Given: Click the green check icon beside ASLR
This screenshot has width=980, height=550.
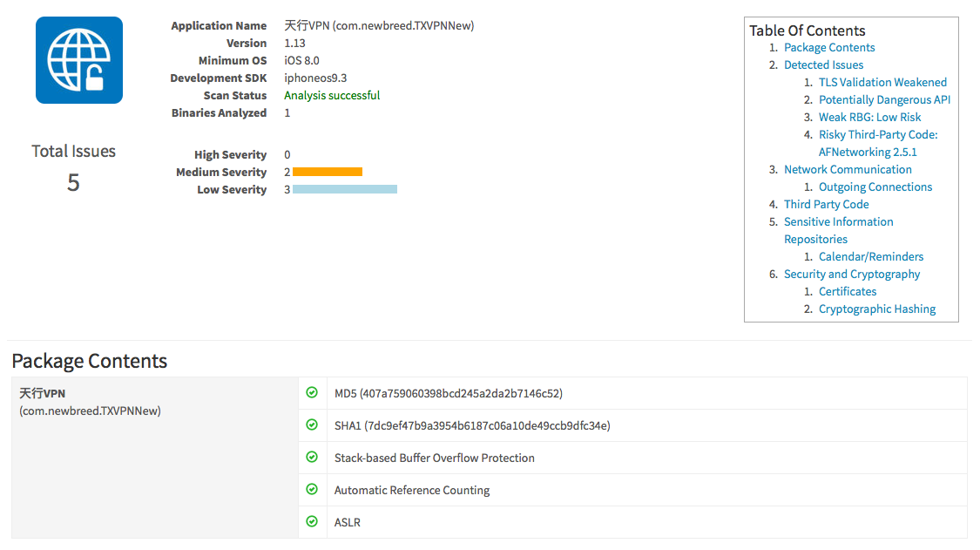Looking at the screenshot, I should pyautogui.click(x=312, y=521).
